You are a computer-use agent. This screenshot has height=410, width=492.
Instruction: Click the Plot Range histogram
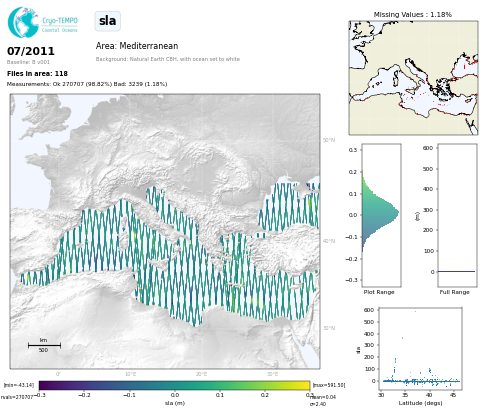pos(381,215)
